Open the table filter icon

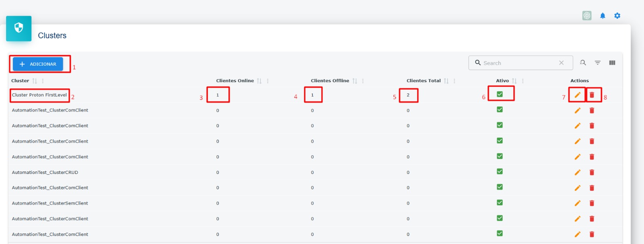[x=598, y=63]
